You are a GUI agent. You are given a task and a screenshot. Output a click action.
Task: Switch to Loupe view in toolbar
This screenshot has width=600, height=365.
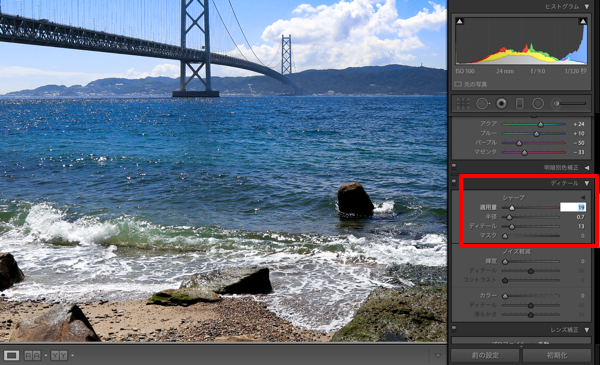coord(11,355)
